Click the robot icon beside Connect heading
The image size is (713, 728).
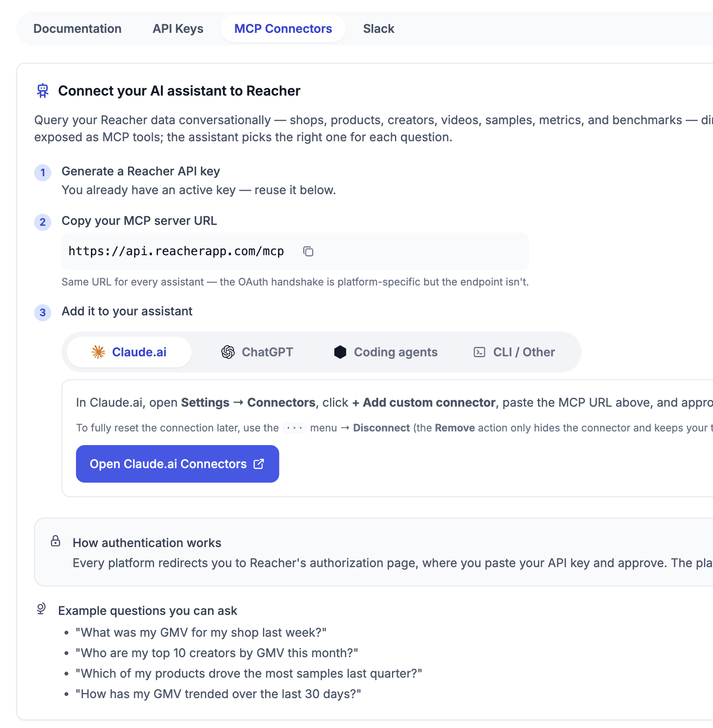point(43,91)
